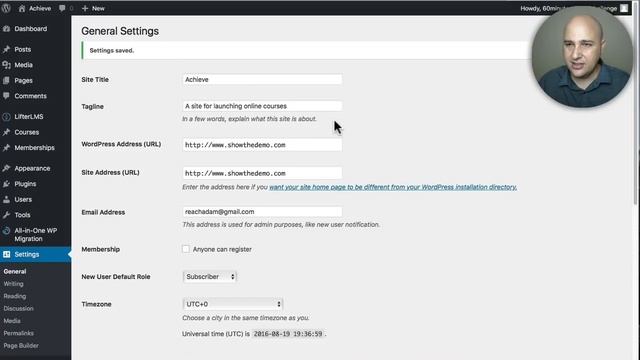
Task: Click the Plugins plug icon
Action: [7, 184]
